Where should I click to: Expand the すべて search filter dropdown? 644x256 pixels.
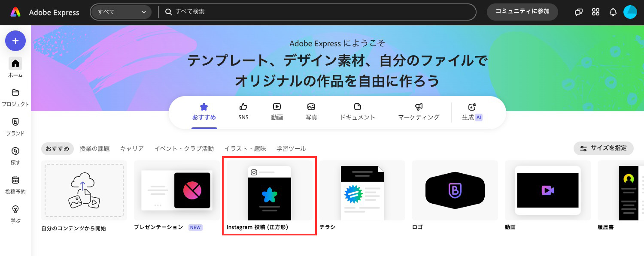point(122,12)
